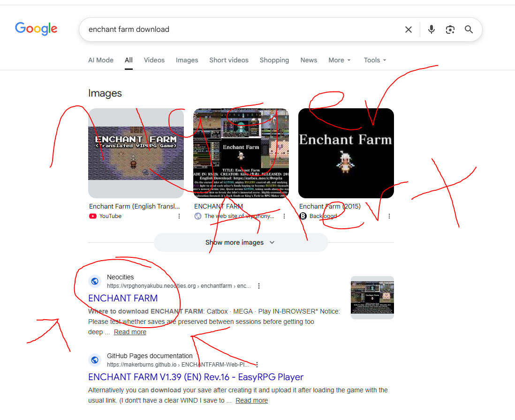Open the Images tab
Viewport: 515px width, 420px height.
tap(187, 60)
